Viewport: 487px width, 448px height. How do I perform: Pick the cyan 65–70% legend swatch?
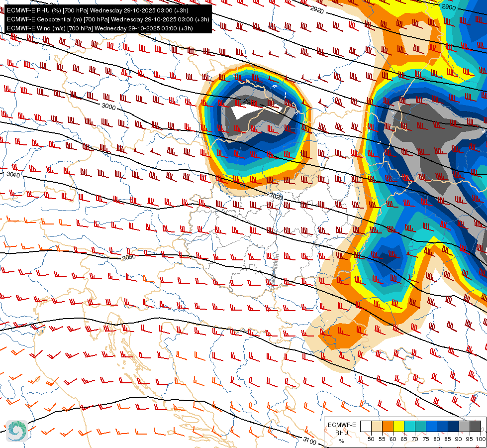[409, 427]
